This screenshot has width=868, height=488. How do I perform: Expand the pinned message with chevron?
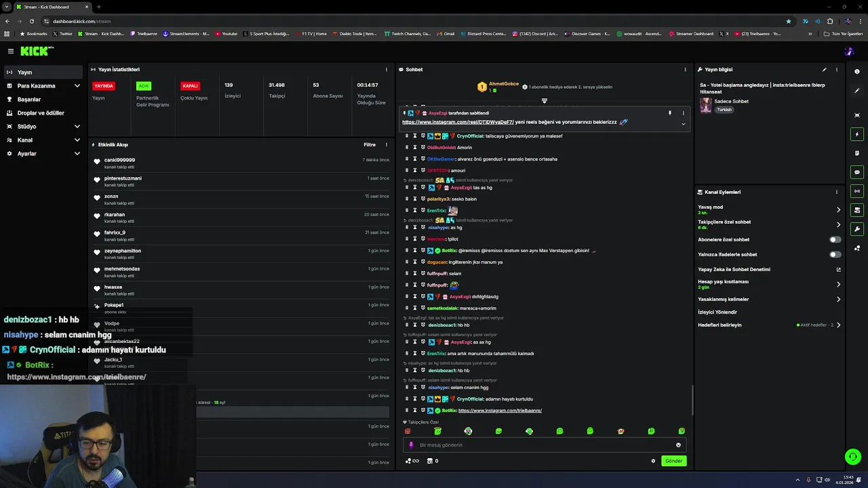(684, 124)
